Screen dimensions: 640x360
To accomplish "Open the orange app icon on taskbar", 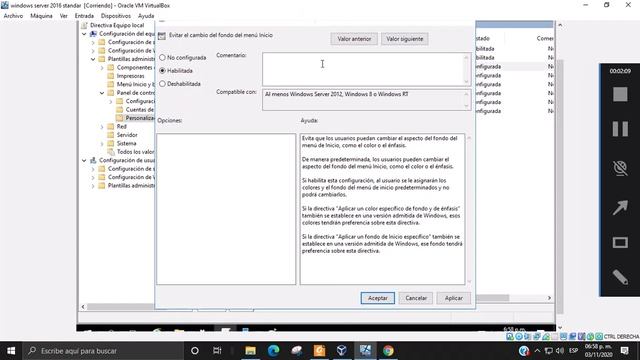I will coord(319,351).
